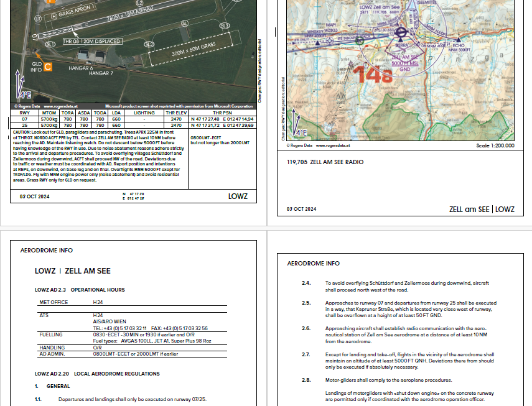Click paragraph number '2.7.'

306,354
